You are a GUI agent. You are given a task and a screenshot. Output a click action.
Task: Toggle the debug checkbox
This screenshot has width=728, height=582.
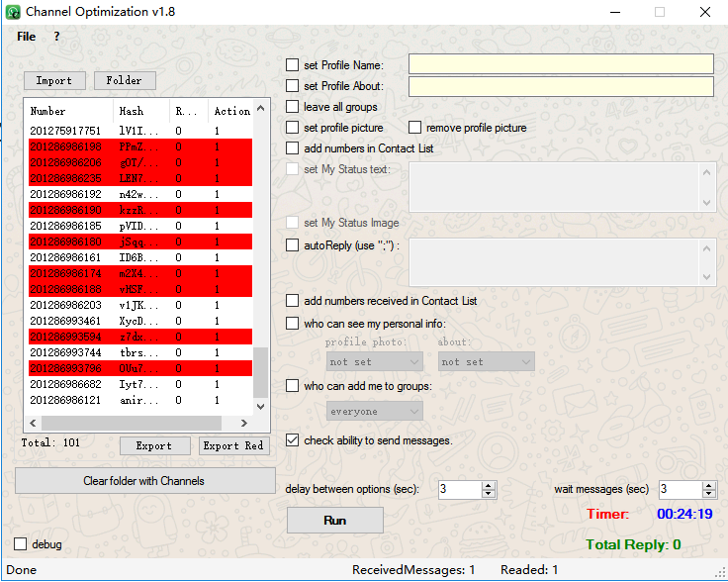(20, 544)
